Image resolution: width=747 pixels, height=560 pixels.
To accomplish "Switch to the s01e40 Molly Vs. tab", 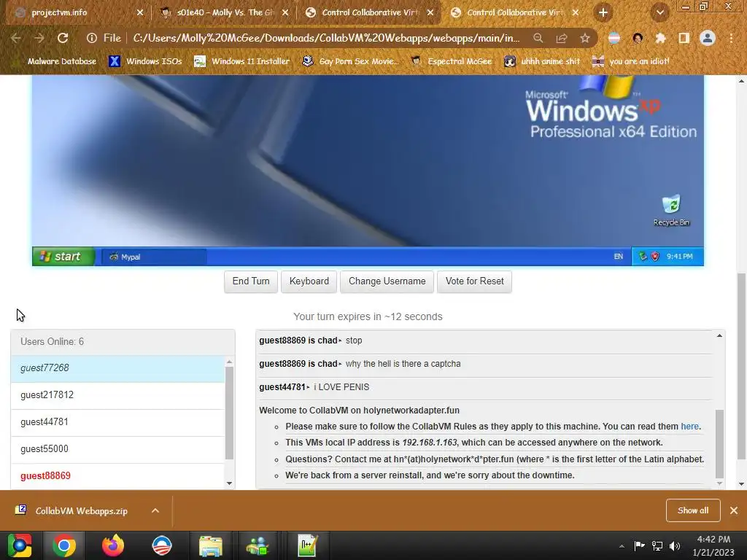I will coord(224,12).
